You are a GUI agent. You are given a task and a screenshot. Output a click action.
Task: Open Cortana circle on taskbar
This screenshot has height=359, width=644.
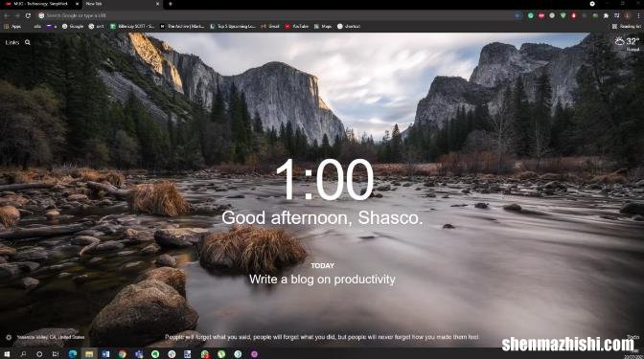(x=39, y=354)
